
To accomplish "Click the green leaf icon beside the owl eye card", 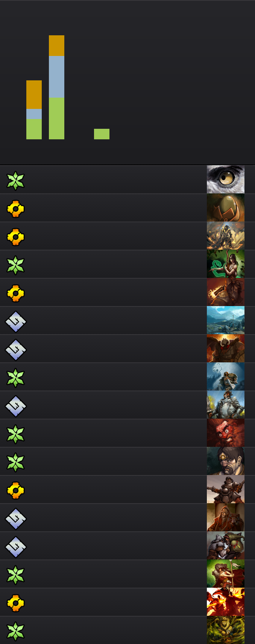I will (15, 181).
